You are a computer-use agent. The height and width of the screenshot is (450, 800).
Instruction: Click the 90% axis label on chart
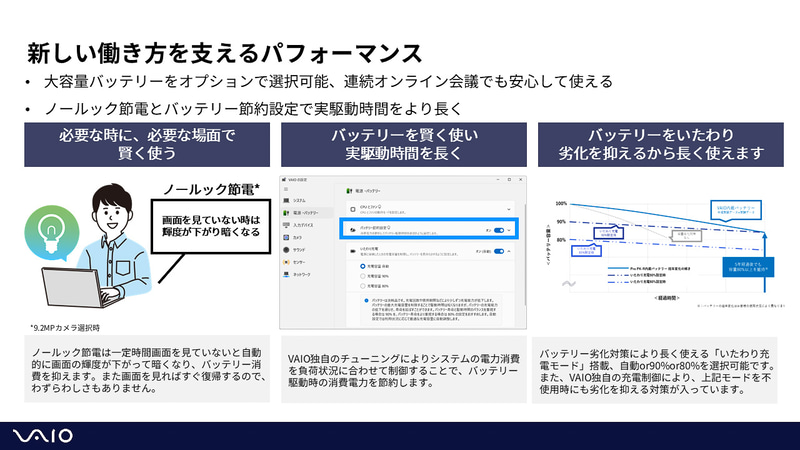click(x=561, y=222)
